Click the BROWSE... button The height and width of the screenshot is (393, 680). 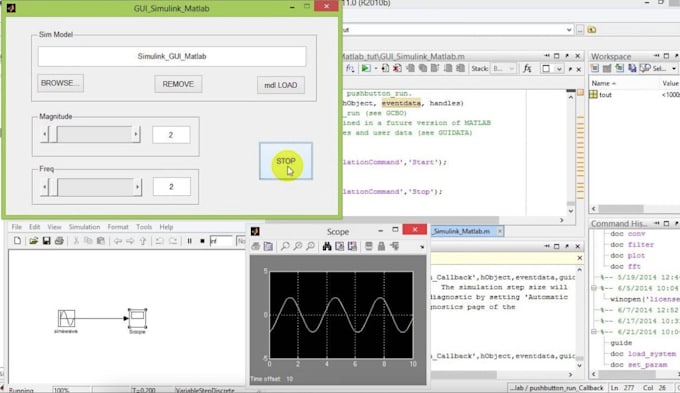point(60,83)
